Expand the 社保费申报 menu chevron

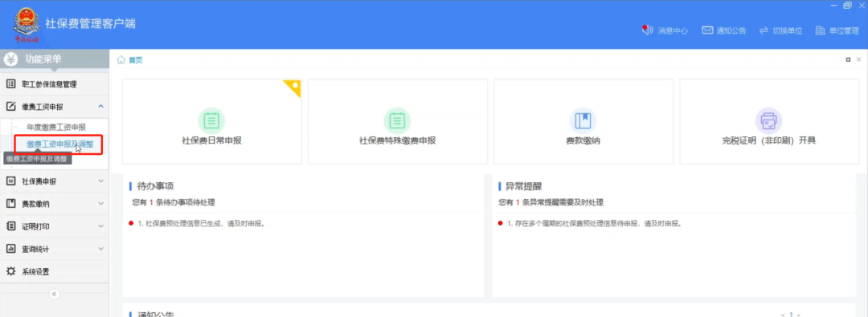100,181
